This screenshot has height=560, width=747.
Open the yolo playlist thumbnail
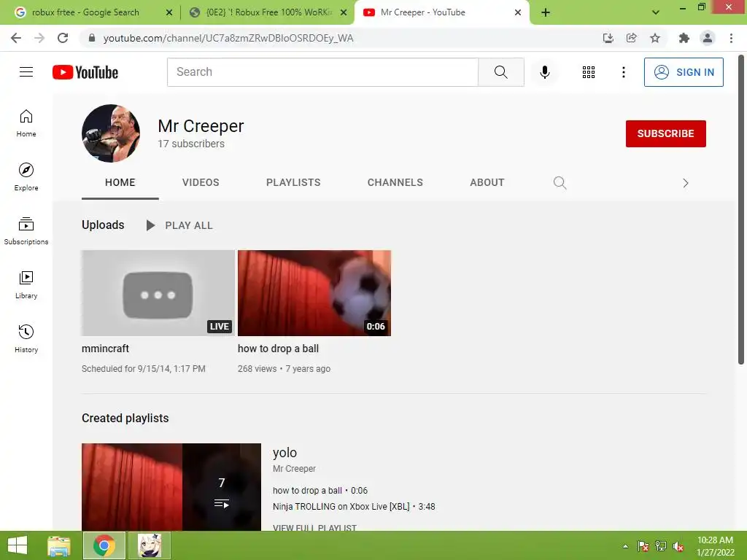pyautogui.click(x=171, y=486)
